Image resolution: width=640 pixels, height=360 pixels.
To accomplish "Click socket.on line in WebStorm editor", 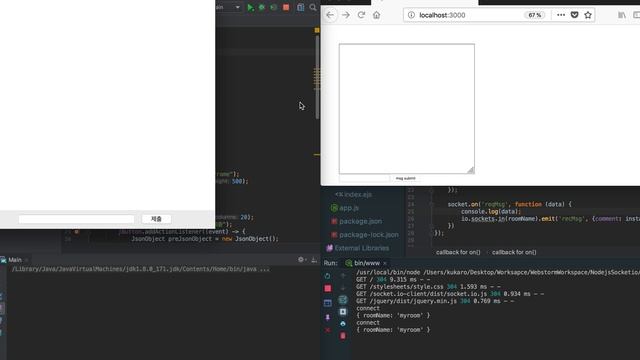I will (x=509, y=204).
